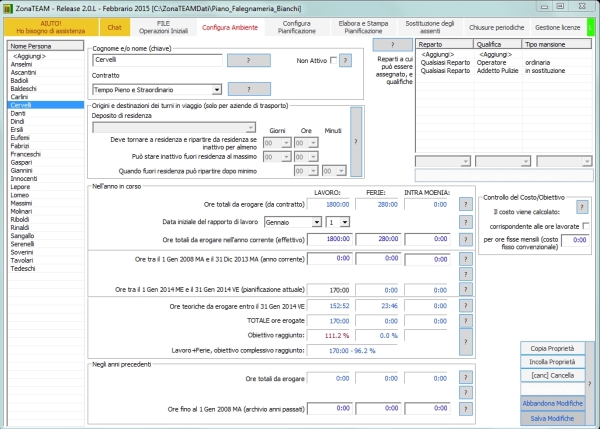
Task: Click Abbandona Modifiche button
Action: [x=553, y=403]
